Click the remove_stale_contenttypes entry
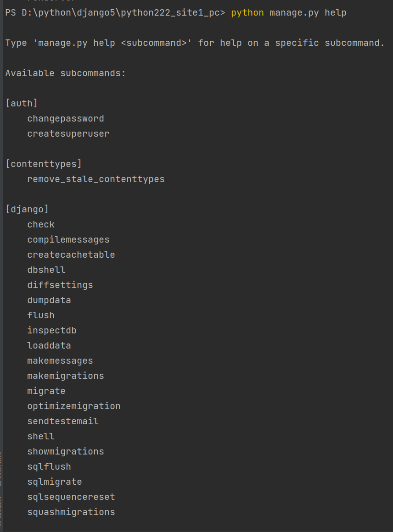This screenshot has height=532, width=393. [x=96, y=179]
